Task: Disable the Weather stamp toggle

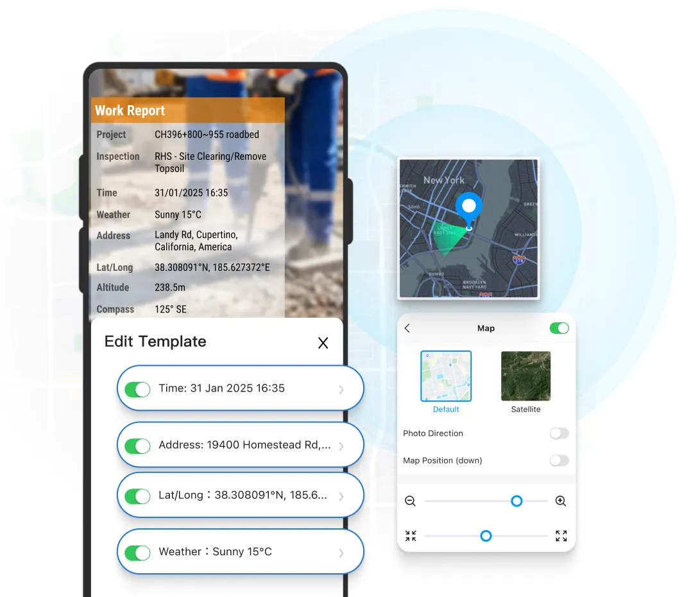Action: (137, 551)
